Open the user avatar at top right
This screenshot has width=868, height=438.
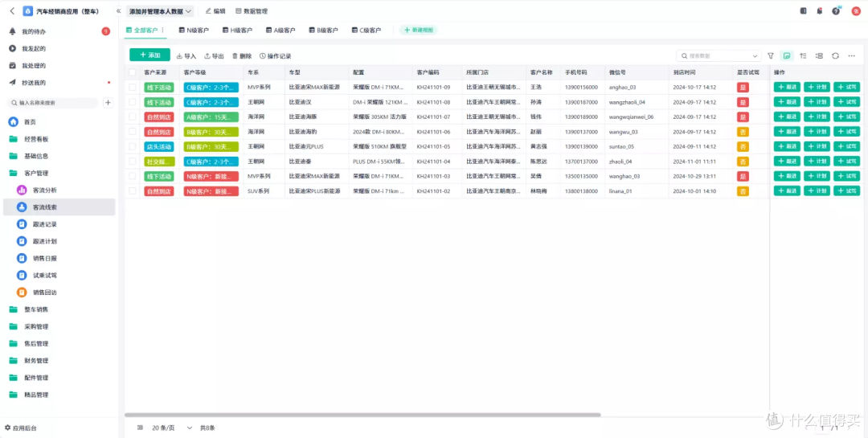coord(855,11)
